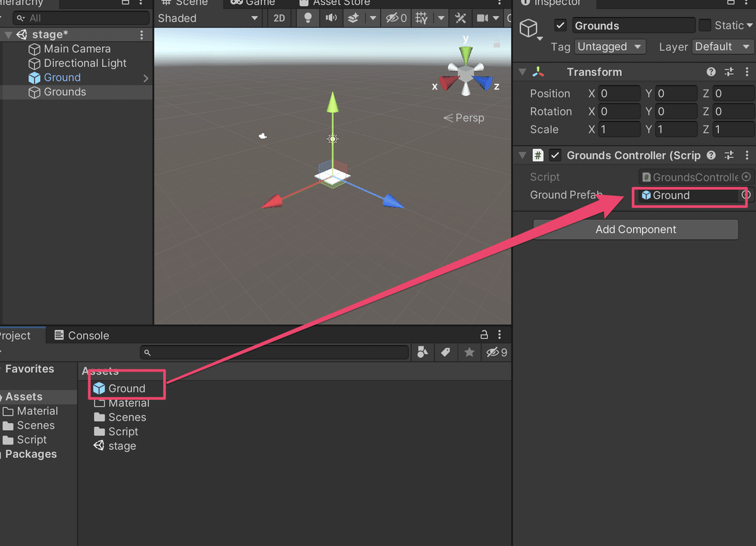Click blue Z axis cone on gizmo
Image resolution: width=756 pixels, height=546 pixels.
tap(483, 83)
